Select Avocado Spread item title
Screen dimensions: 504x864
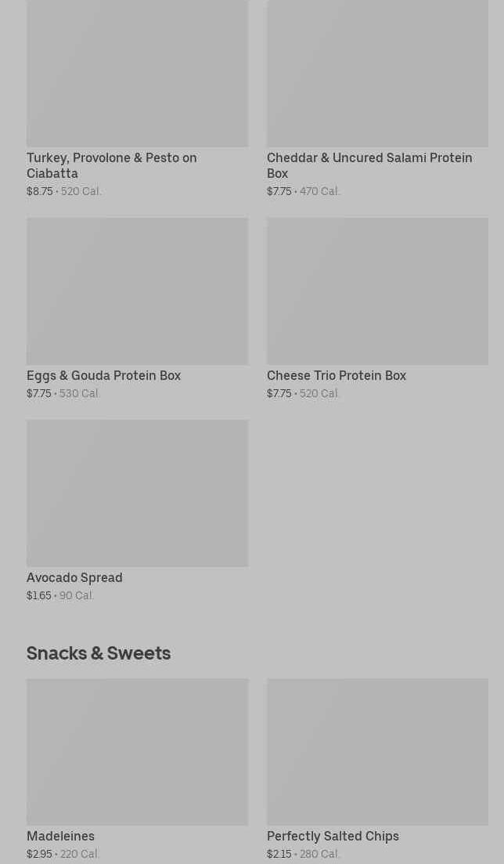[74, 578]
